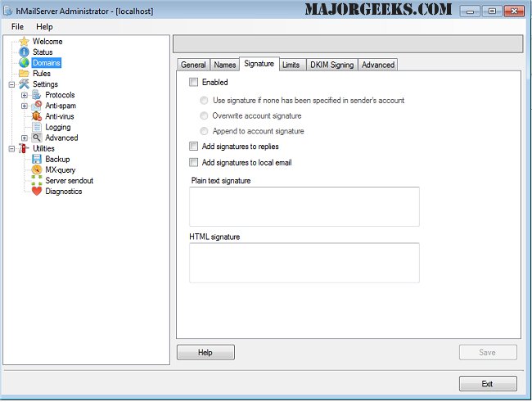Click inside the Plain text signature box

304,206
